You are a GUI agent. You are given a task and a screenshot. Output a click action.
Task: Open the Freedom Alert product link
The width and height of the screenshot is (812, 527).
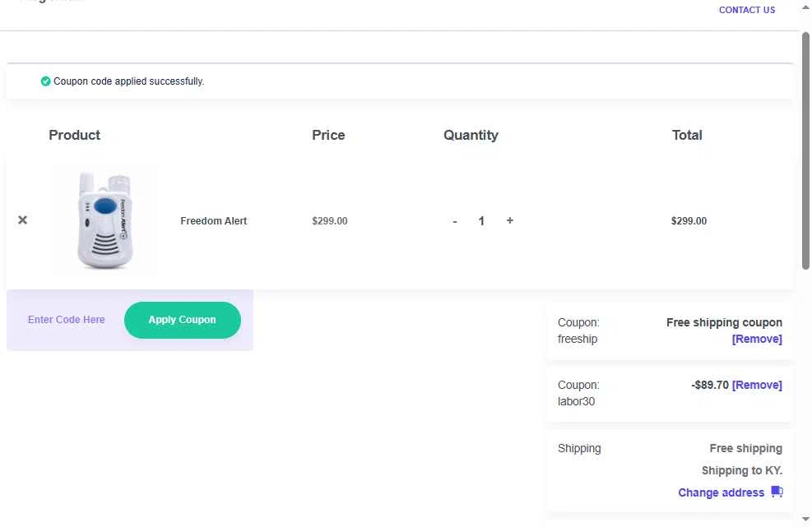(x=213, y=221)
